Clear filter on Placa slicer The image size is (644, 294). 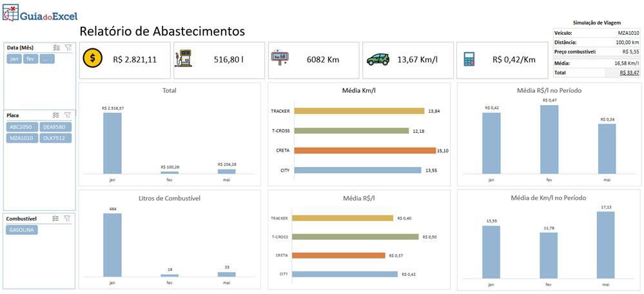pos(68,115)
